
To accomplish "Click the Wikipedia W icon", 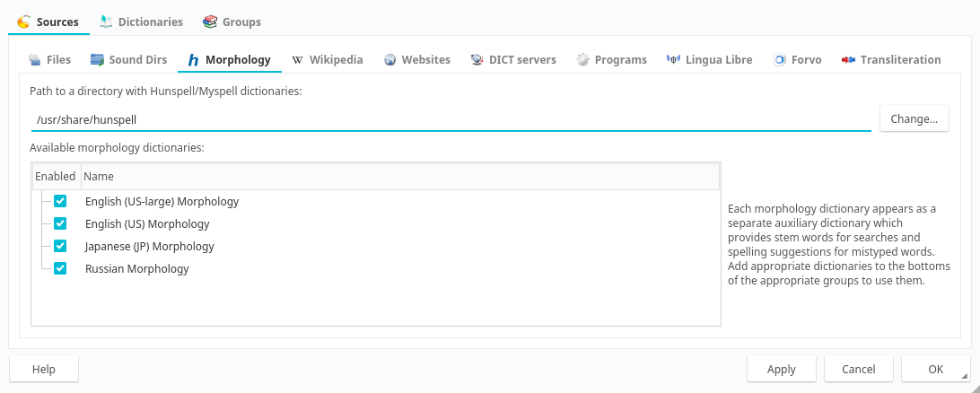I will (x=297, y=60).
